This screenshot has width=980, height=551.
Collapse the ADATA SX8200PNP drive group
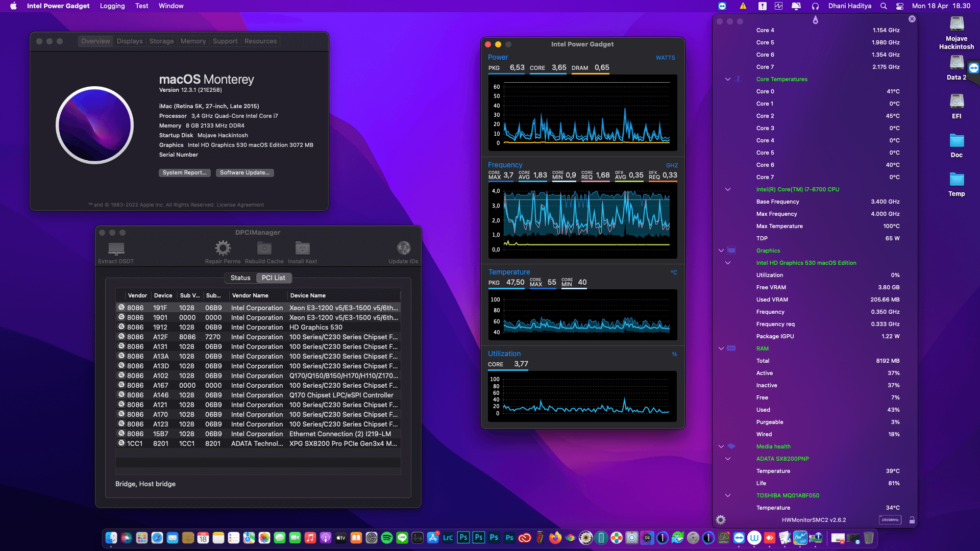pyautogui.click(x=728, y=459)
